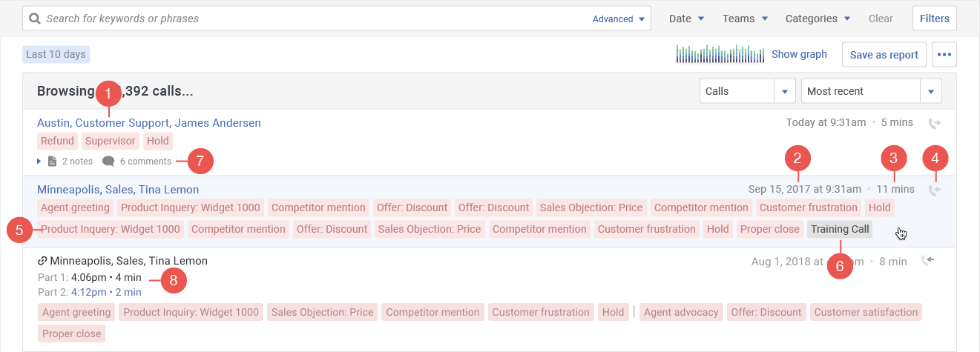Open the 6 comments speech bubble
The width and height of the screenshot is (980, 352).
(108, 162)
